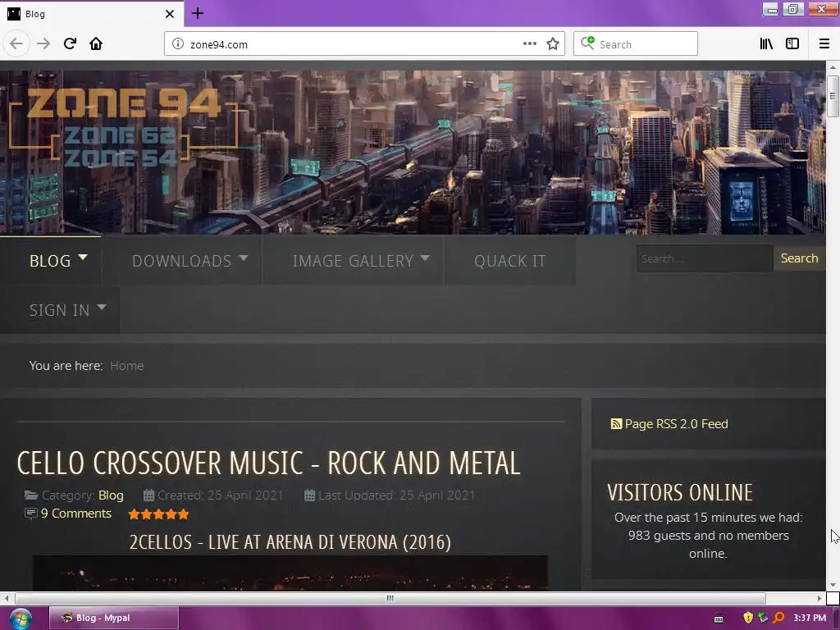Click the five-star rating

[x=158, y=514]
